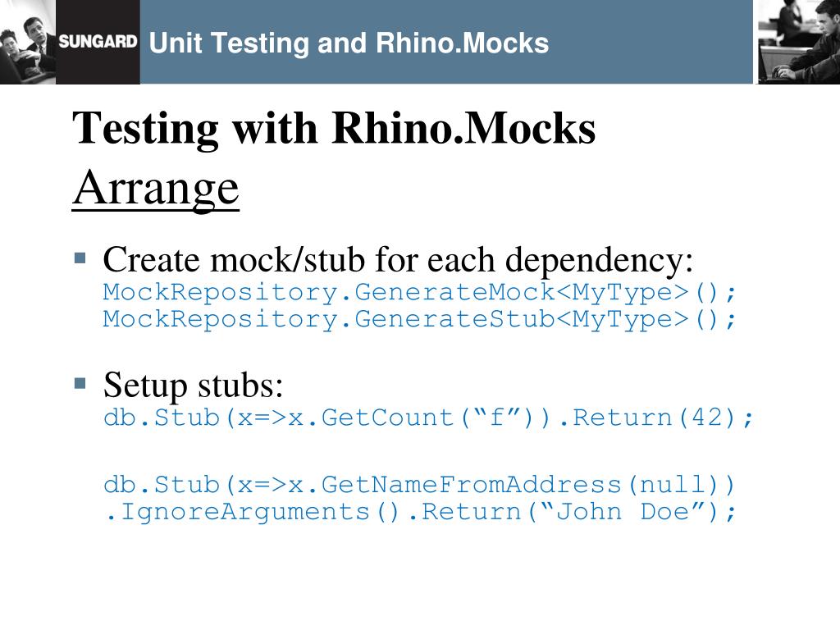Viewport: 840px width, 630px height.
Task: Click the Create mock/stub for each dependency text
Action: click(x=398, y=261)
